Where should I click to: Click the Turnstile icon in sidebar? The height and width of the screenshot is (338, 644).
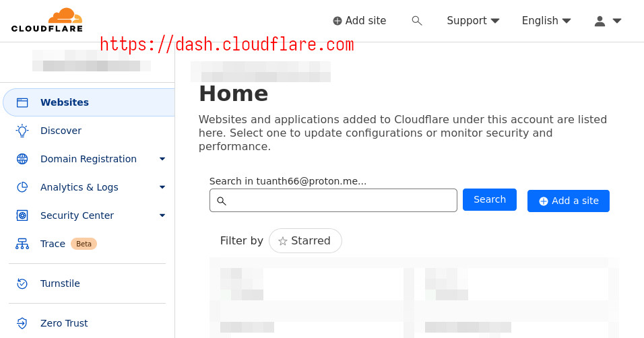pos(22,283)
